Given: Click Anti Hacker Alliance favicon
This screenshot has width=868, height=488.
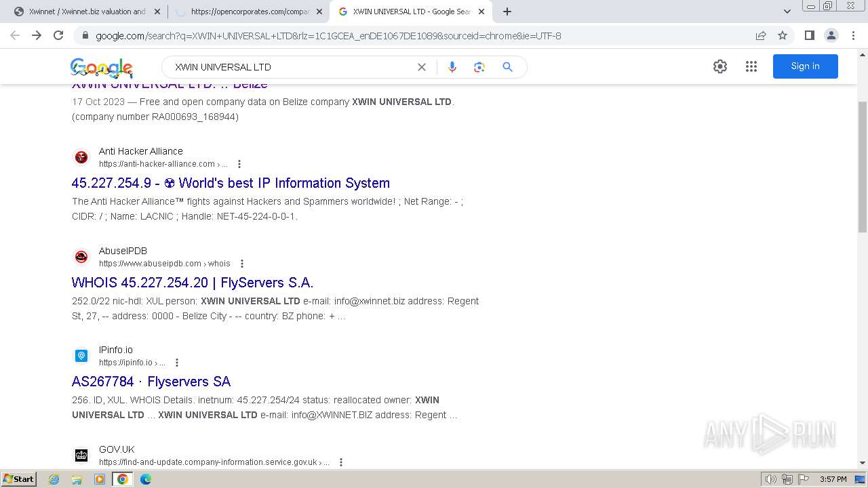Looking at the screenshot, I should (x=81, y=157).
